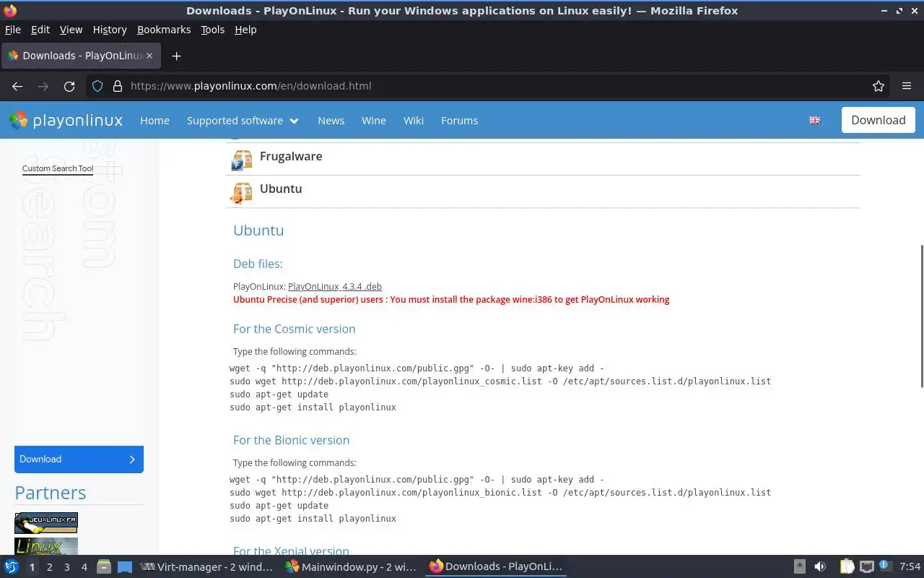Click the large blue Ubuntu heading

pyautogui.click(x=258, y=230)
